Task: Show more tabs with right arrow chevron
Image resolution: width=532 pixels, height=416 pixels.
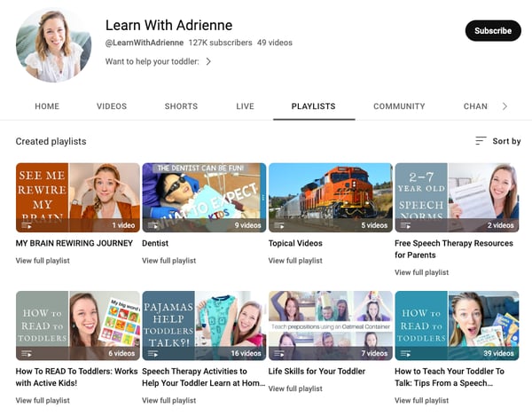Action: click(x=505, y=106)
